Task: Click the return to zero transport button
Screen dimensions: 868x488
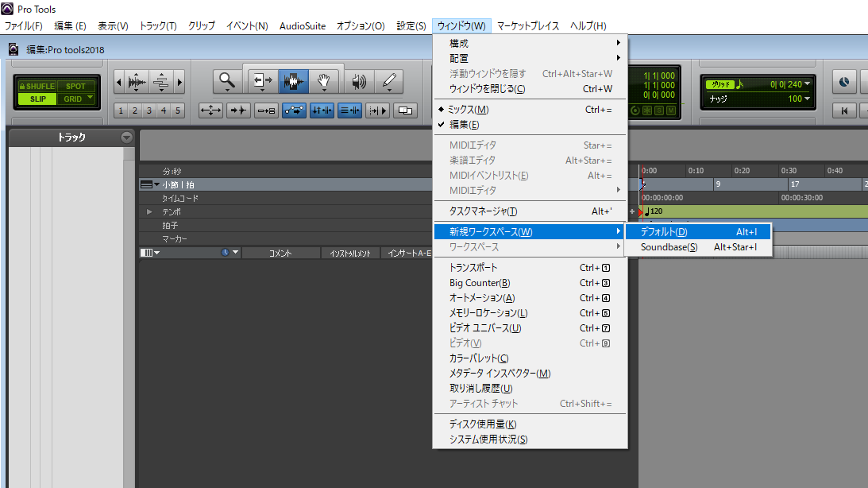Action: [844, 110]
